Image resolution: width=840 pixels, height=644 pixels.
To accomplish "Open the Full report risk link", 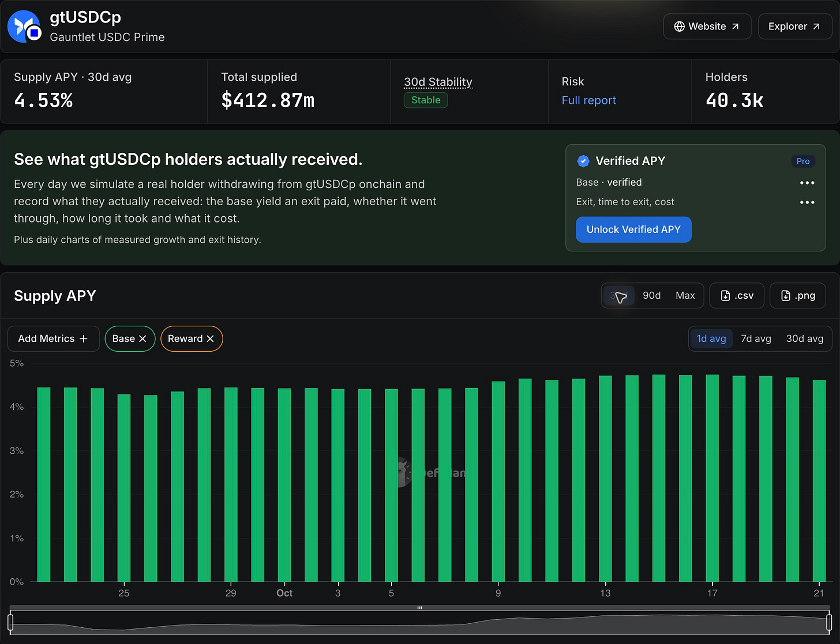I will coord(588,100).
